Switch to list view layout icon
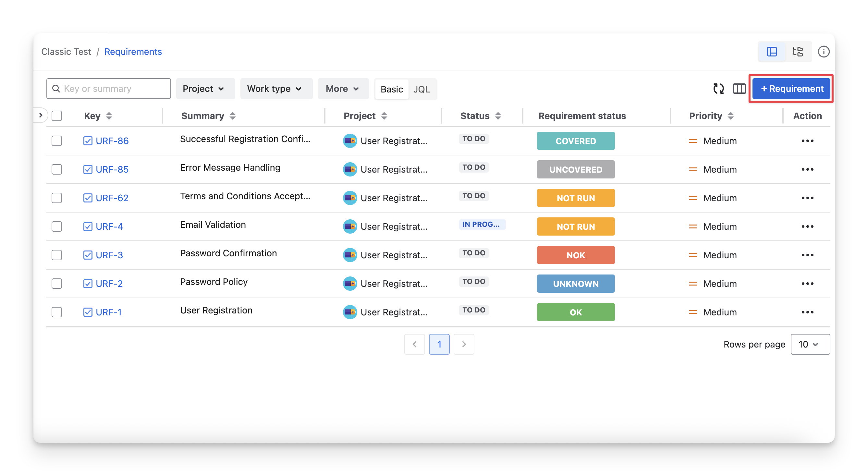The image size is (868, 476). (x=772, y=52)
